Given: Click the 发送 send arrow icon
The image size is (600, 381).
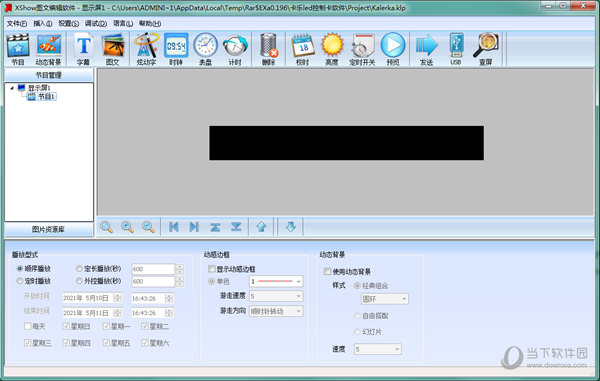Looking at the screenshot, I should click(x=426, y=49).
